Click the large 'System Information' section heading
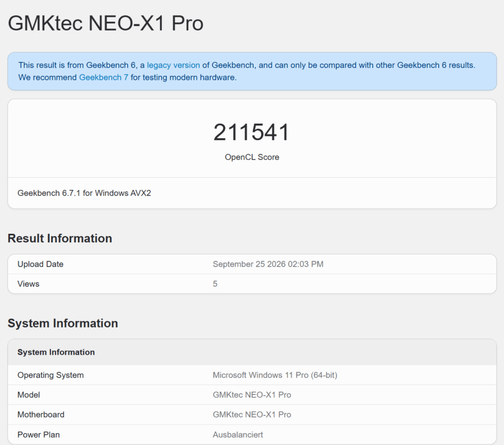The image size is (504, 445). coord(63,323)
